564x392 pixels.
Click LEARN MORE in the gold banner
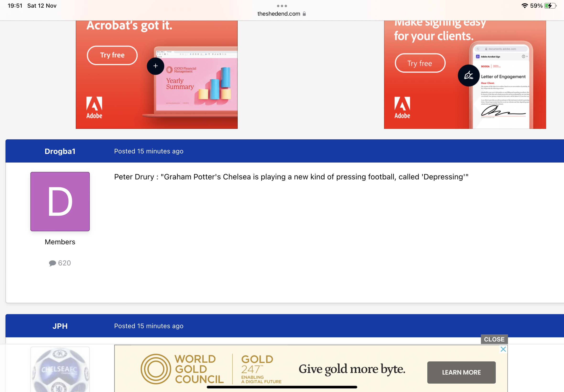(461, 372)
